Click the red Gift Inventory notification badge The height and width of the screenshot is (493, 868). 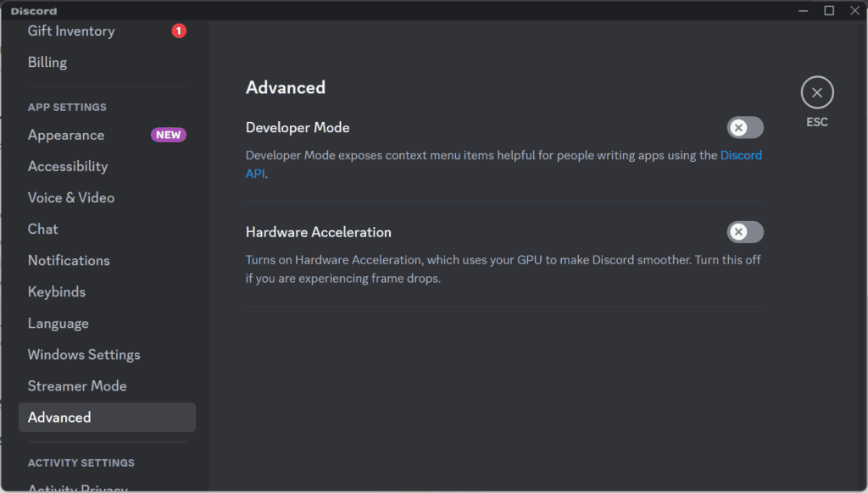(179, 31)
